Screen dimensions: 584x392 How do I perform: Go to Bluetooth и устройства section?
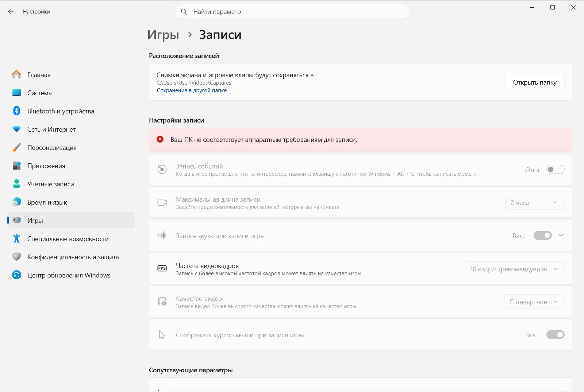point(71,111)
